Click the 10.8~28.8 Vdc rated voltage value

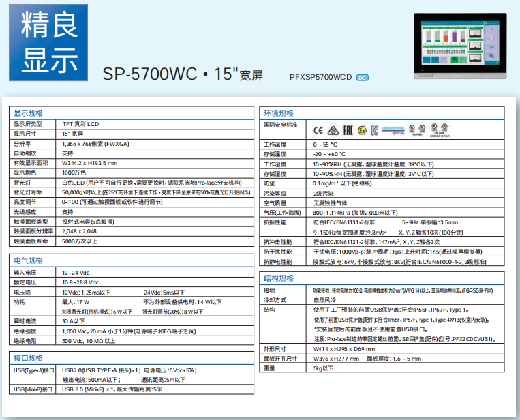pyautogui.click(x=80, y=282)
